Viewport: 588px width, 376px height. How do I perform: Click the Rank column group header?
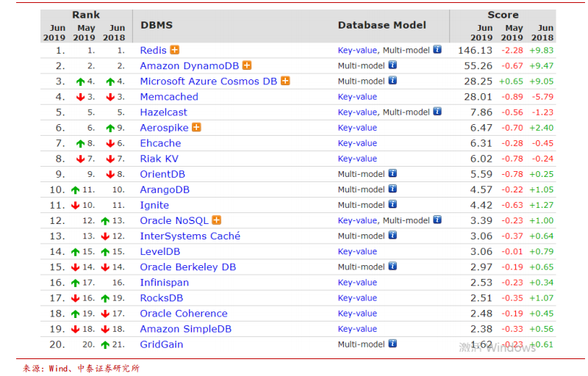point(86,15)
